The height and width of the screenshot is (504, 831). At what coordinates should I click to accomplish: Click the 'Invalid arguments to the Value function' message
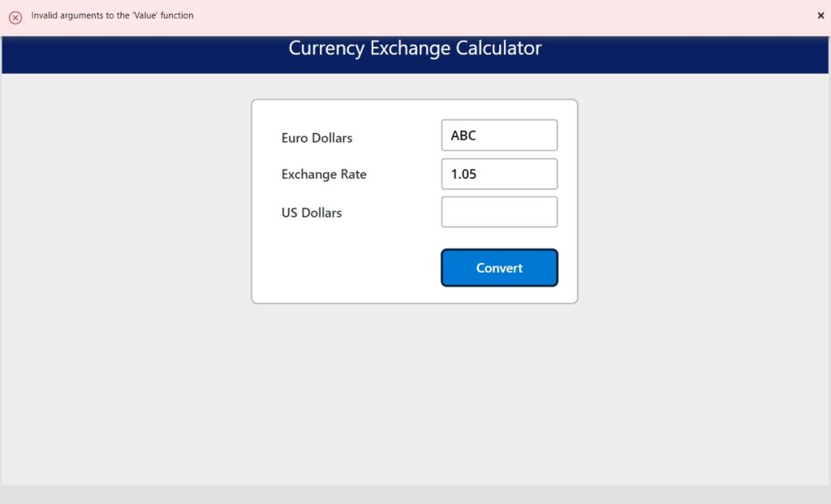click(x=112, y=15)
